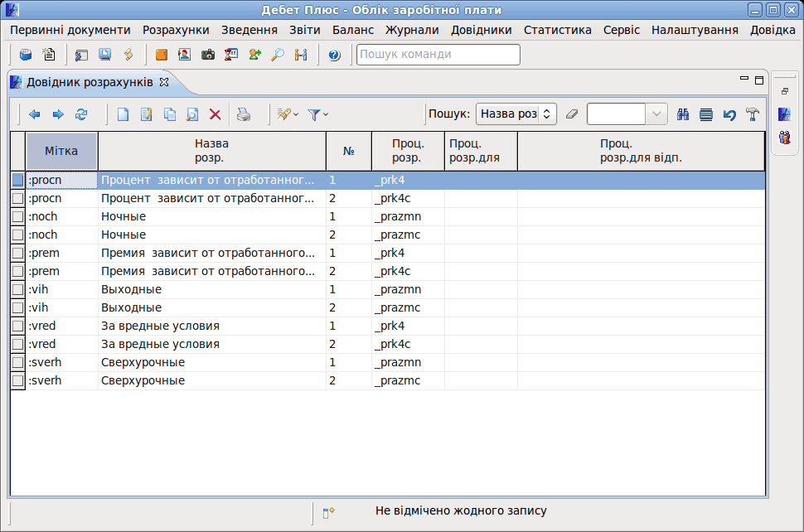
Task: View the record with the magnifier page icon
Action: pyautogui.click(x=192, y=114)
